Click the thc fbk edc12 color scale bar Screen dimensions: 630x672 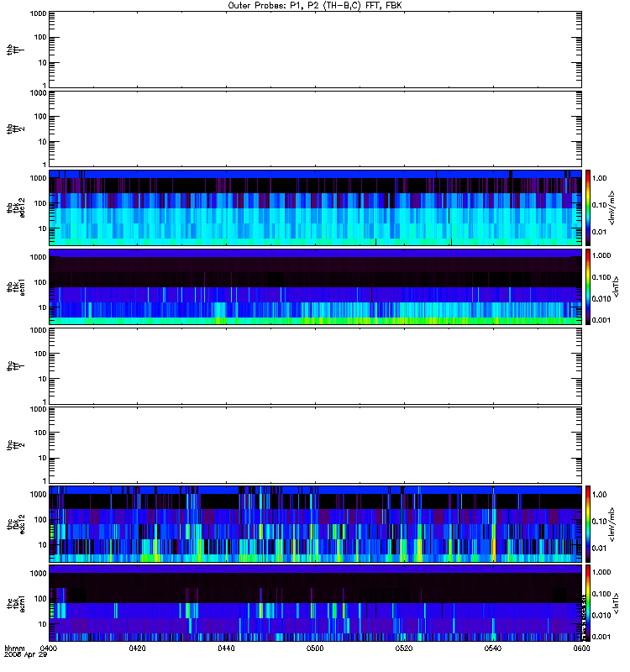tap(588, 523)
